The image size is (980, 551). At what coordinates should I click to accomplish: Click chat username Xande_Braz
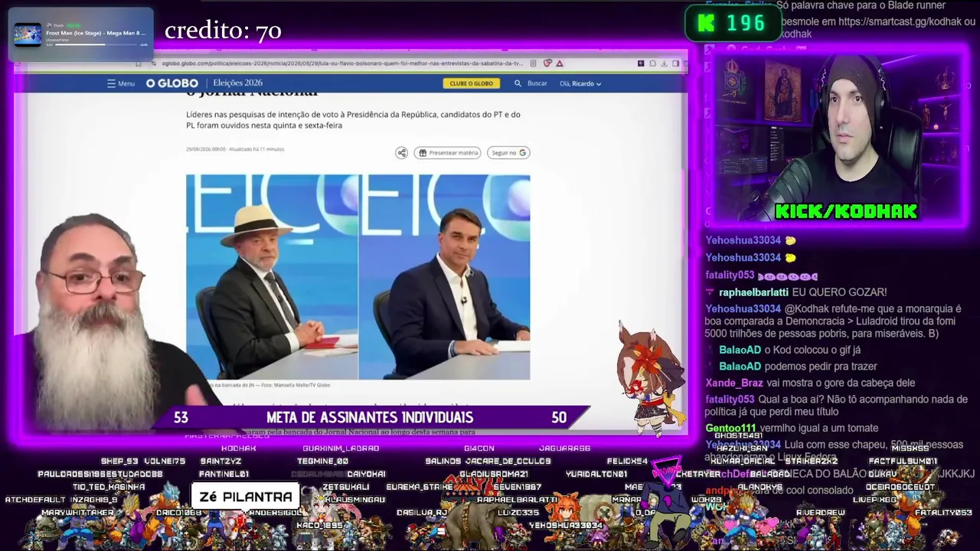(x=734, y=383)
